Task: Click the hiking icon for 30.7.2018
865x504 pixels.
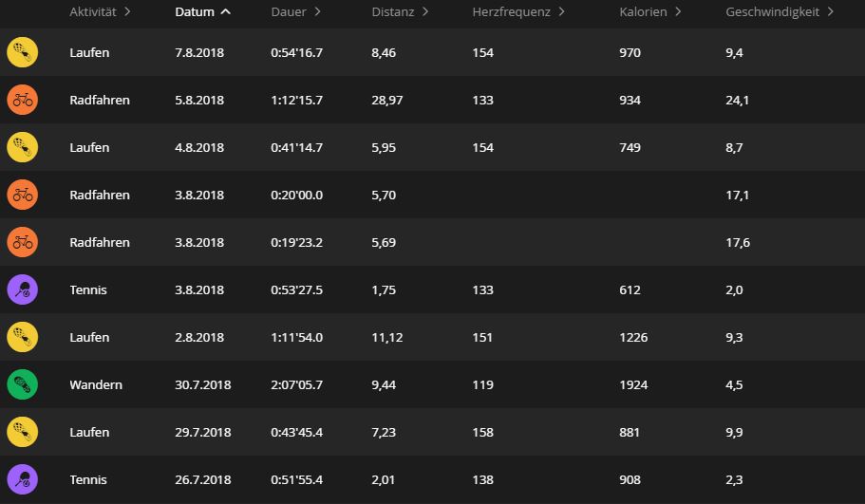Action: [23, 385]
